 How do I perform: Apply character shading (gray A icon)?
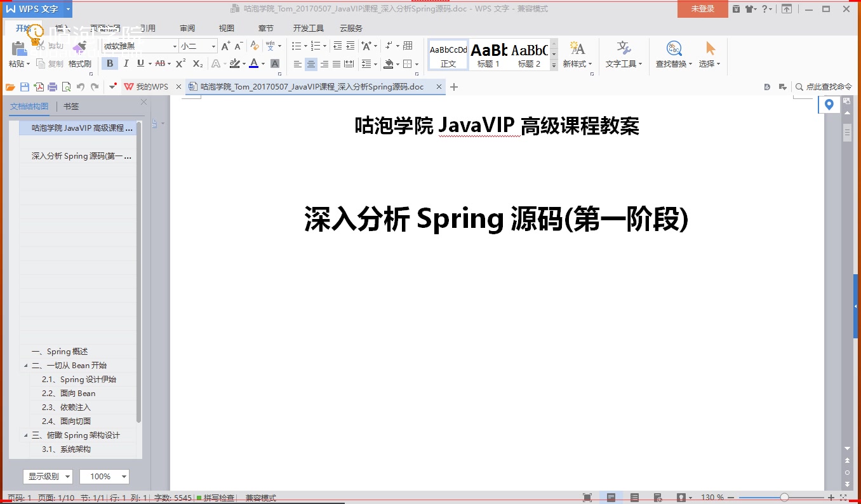(275, 63)
